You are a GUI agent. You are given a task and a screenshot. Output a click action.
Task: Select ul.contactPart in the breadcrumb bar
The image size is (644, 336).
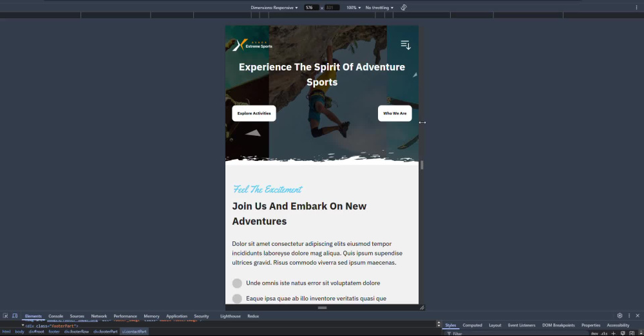point(135,331)
